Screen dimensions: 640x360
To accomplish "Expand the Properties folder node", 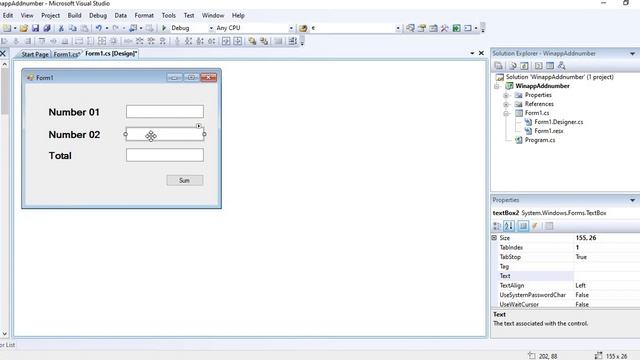I will click(506, 95).
